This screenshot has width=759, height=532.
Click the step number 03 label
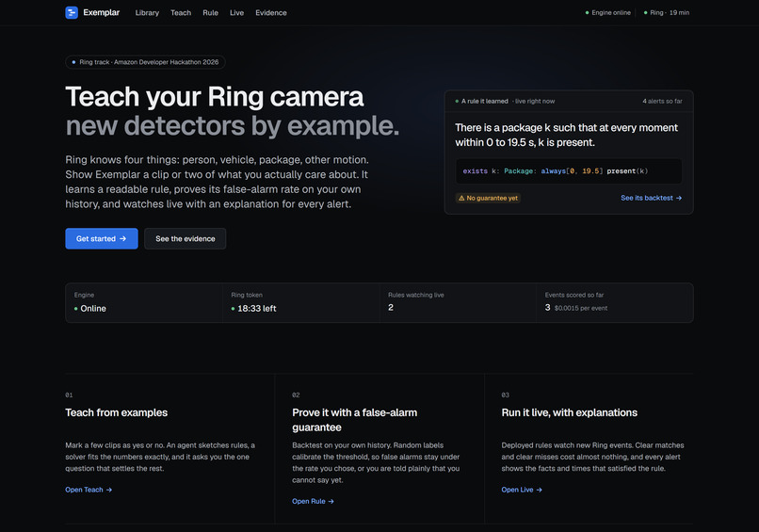[506, 395]
